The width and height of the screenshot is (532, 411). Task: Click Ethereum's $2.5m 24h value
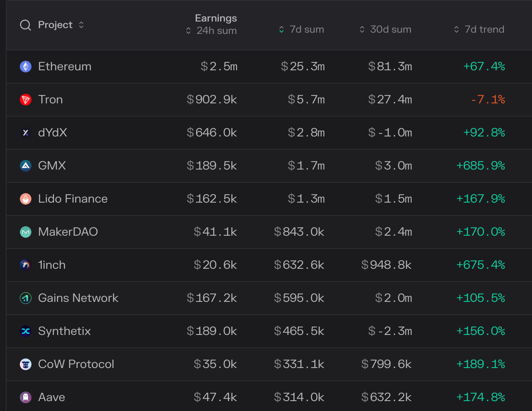219,67
